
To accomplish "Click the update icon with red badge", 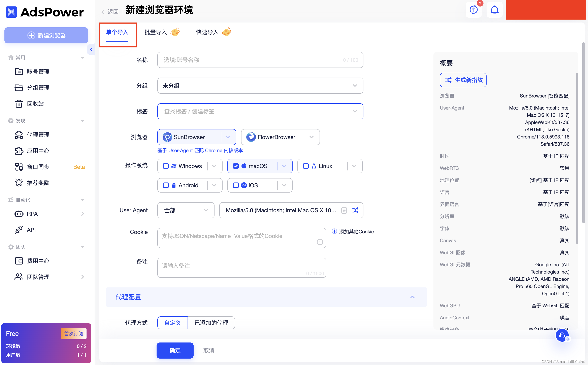I will point(473,10).
